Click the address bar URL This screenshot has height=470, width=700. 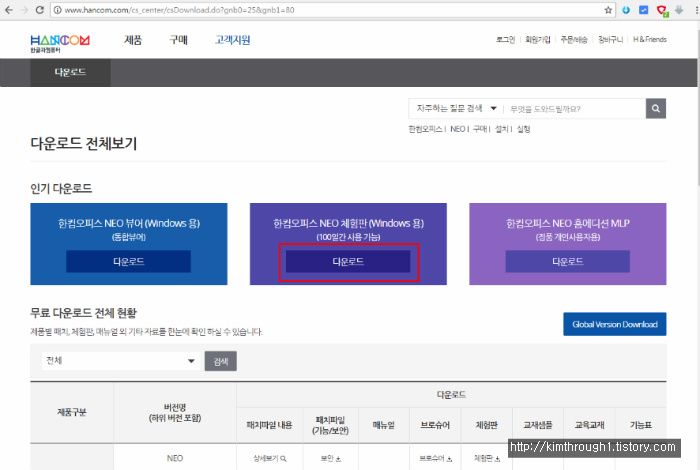[x=179, y=10]
